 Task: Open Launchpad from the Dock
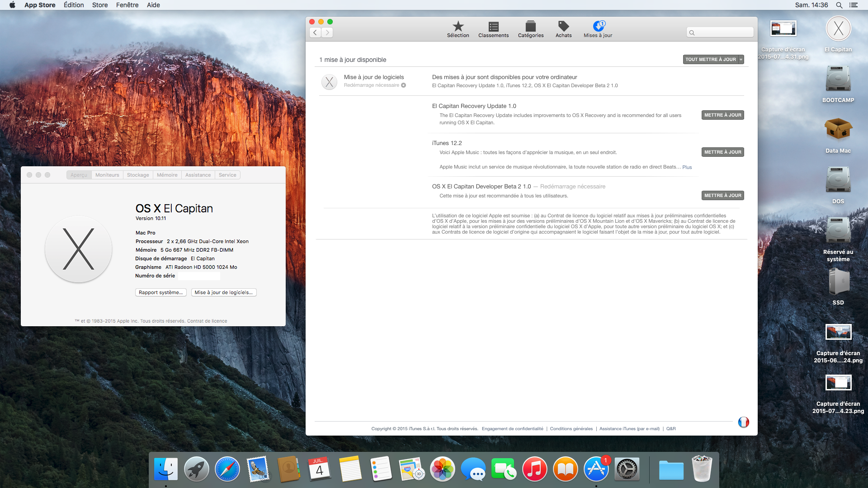click(197, 469)
